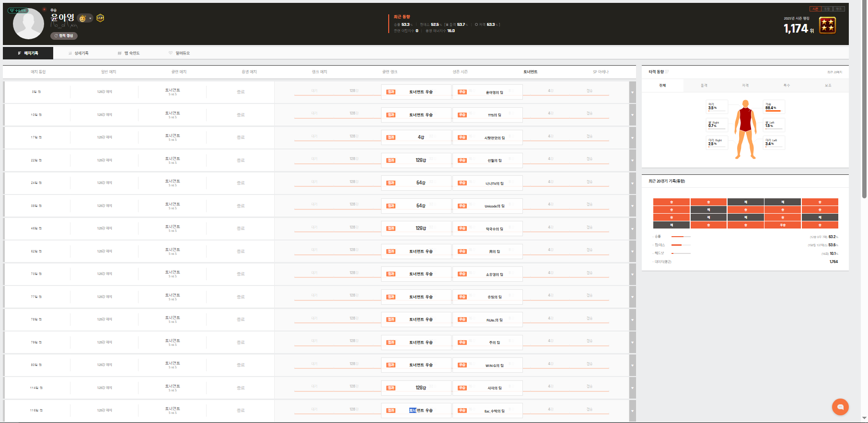Click the four-star season rank emblem
Viewport: 868px width, 423px height.
[827, 25]
